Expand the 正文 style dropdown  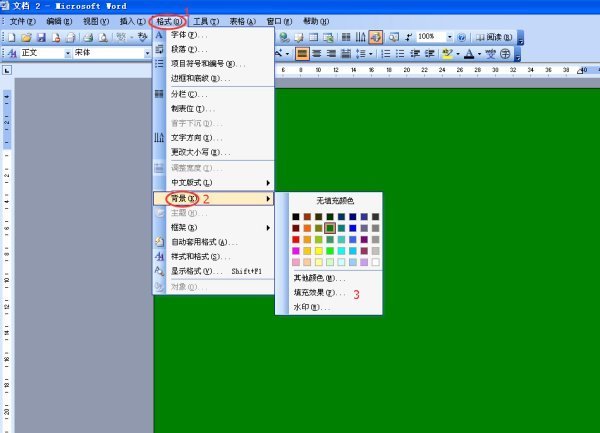(66, 53)
